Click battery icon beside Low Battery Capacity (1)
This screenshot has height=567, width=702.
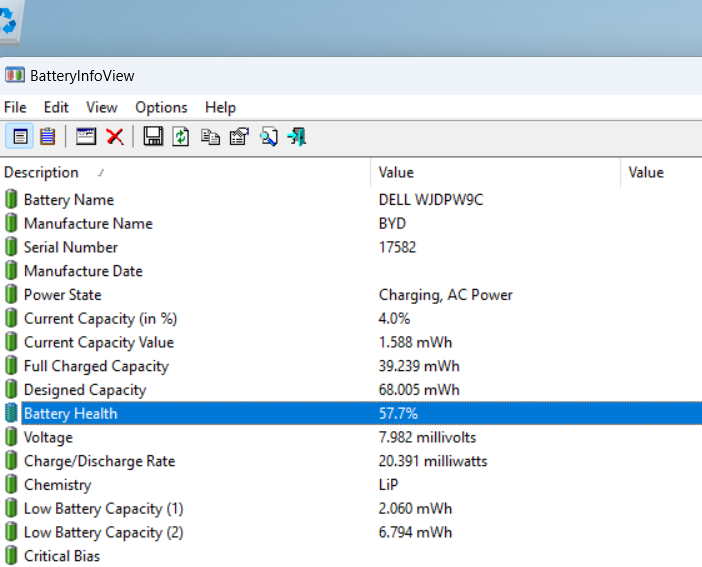11,508
